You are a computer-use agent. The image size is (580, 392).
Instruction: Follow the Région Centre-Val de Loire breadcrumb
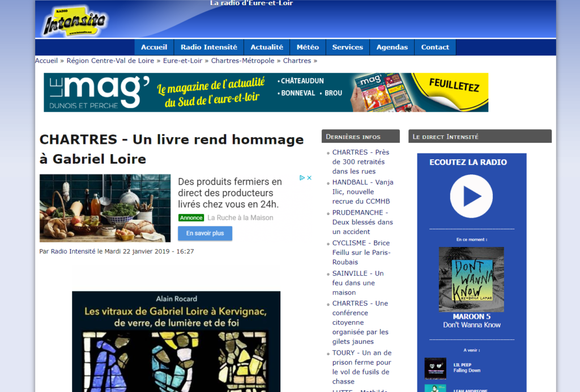point(110,61)
